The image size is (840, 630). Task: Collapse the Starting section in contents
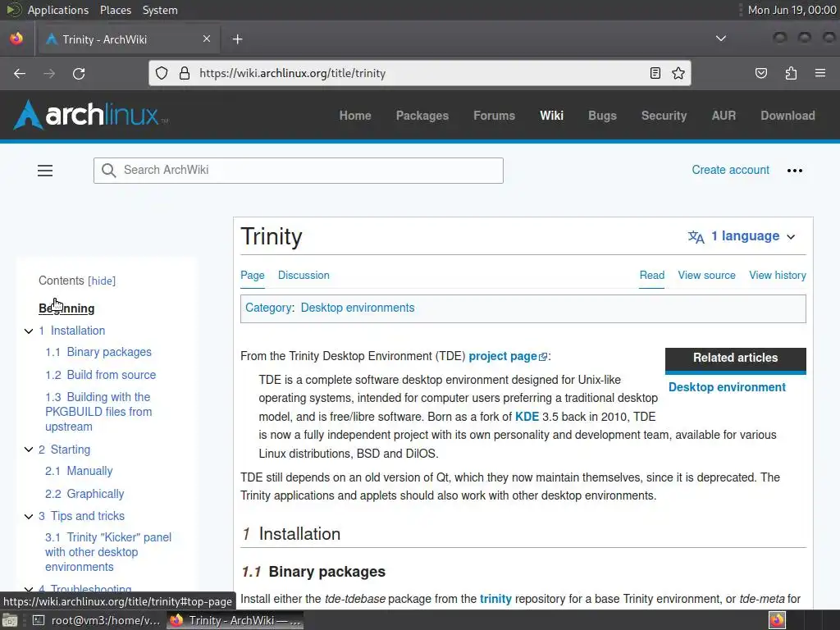point(29,450)
